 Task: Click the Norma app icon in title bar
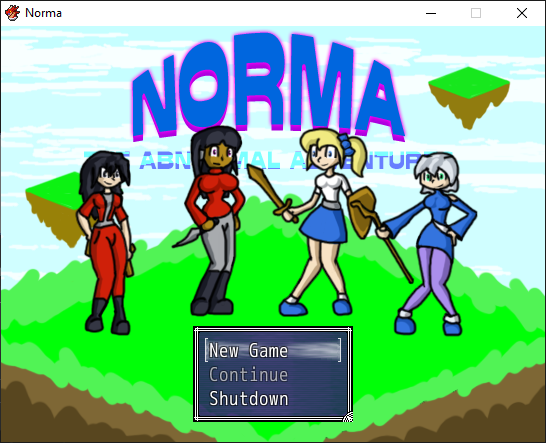[12, 13]
